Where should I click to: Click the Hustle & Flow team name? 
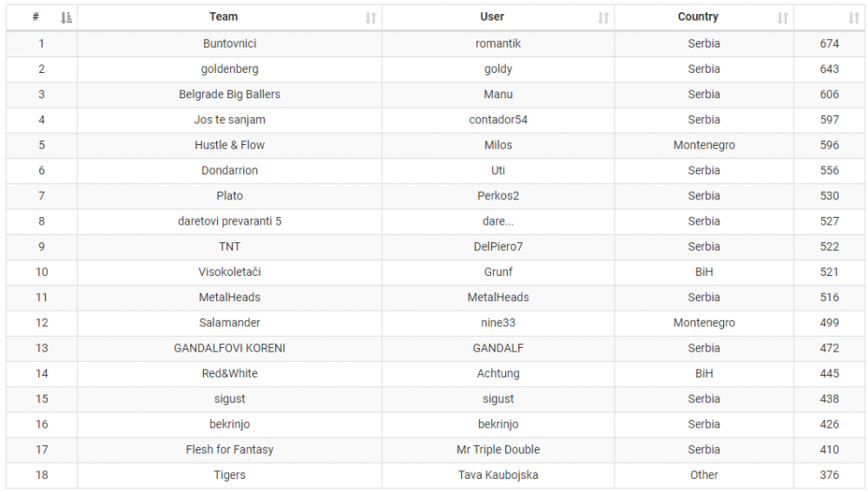coord(230,145)
